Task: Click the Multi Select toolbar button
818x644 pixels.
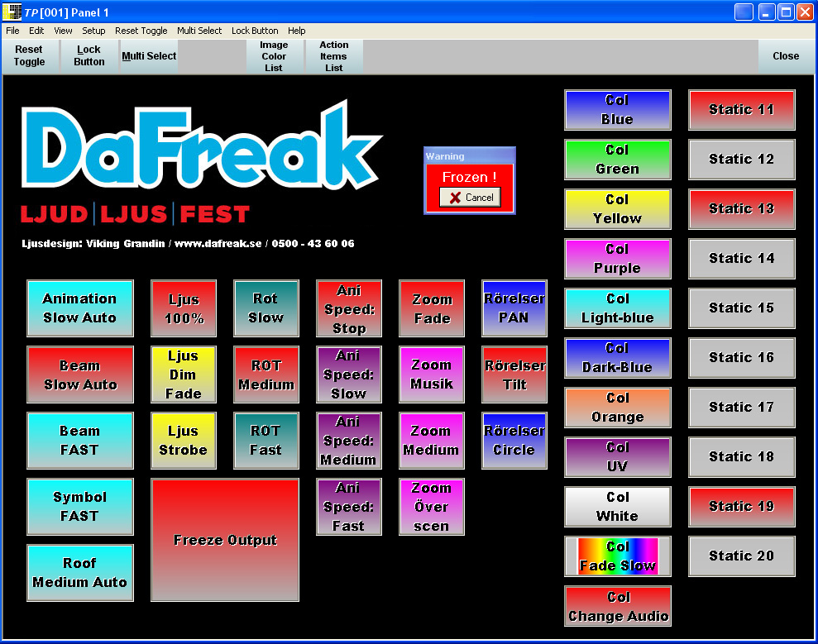Action: (149, 55)
